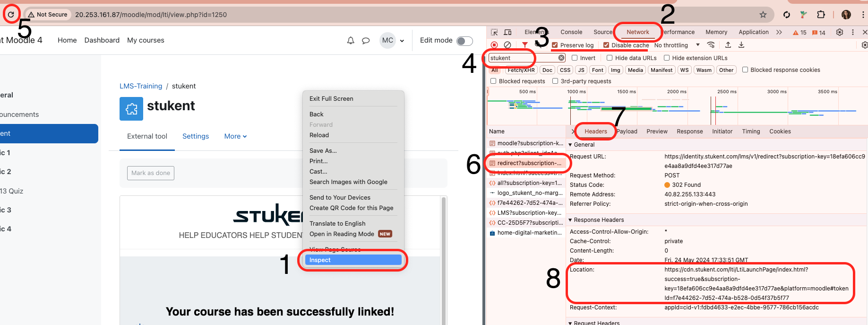Image resolution: width=868 pixels, height=325 pixels.
Task: Stop recording network log
Action: pos(494,45)
